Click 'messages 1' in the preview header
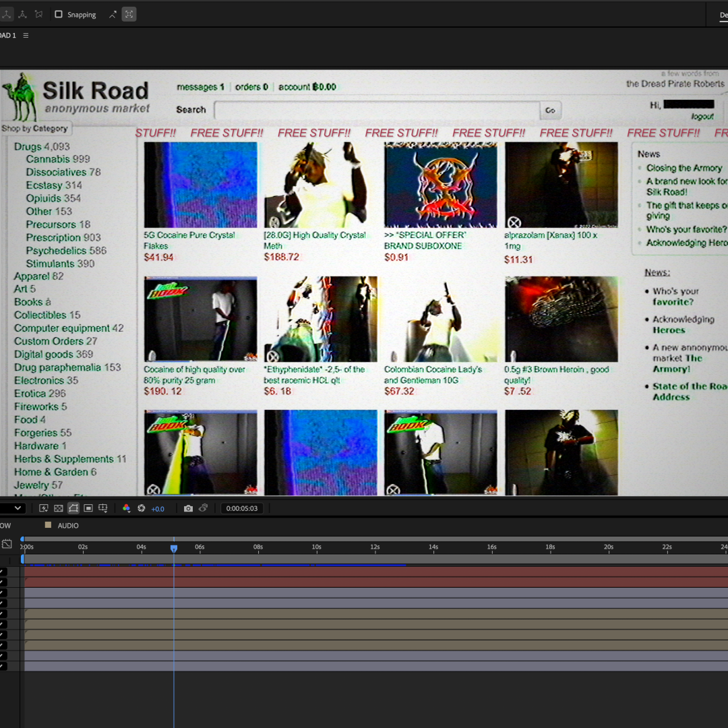 (201, 87)
